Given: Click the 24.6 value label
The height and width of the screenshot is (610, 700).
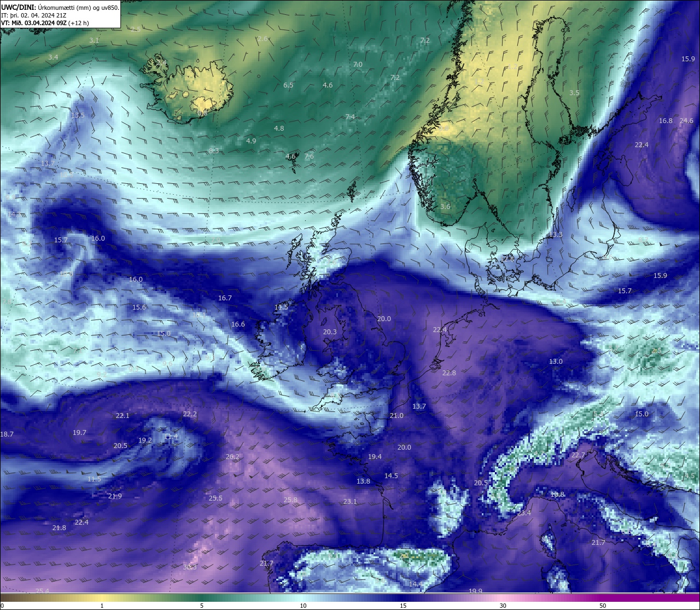Looking at the screenshot, I should (x=686, y=121).
